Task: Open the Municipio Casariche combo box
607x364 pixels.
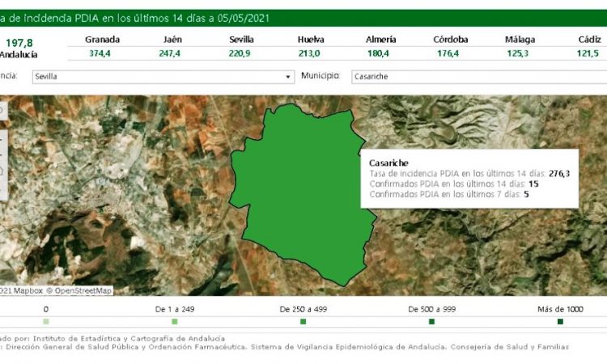Action: tap(476, 77)
